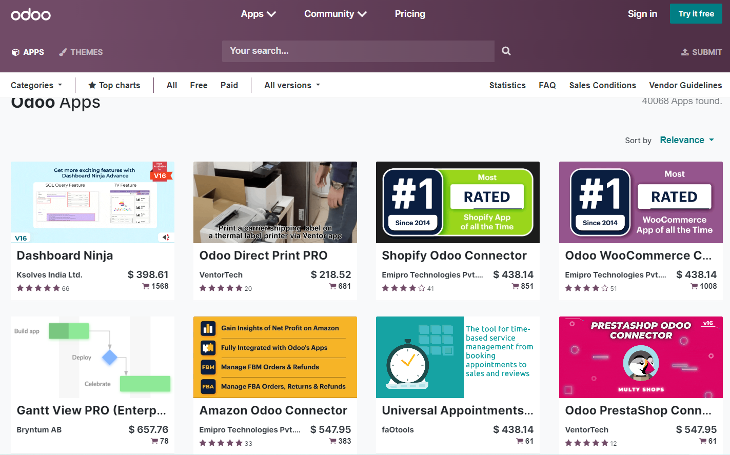Click the cart icon on Shopify Odoo Connector
Image resolution: width=730 pixels, height=455 pixels.
pos(515,286)
